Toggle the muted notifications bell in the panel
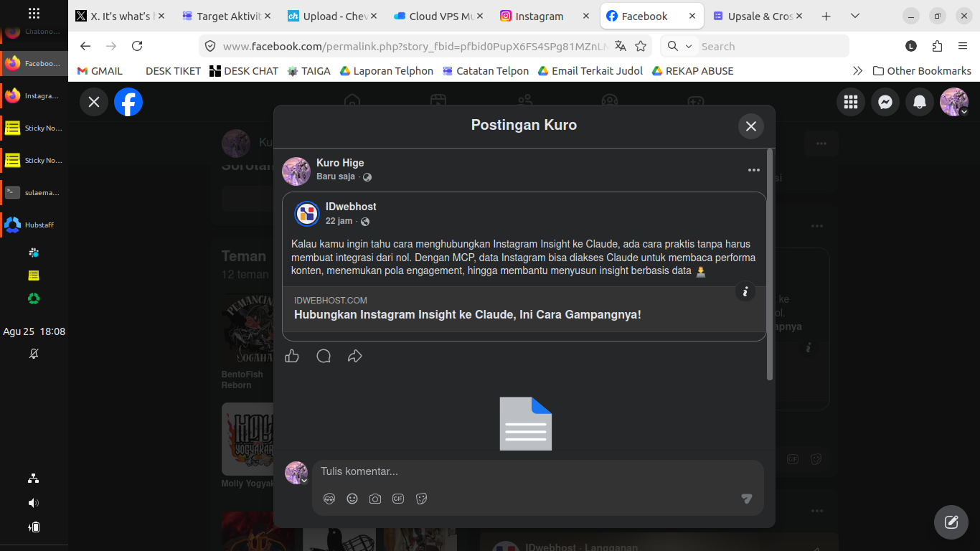 click(x=34, y=354)
